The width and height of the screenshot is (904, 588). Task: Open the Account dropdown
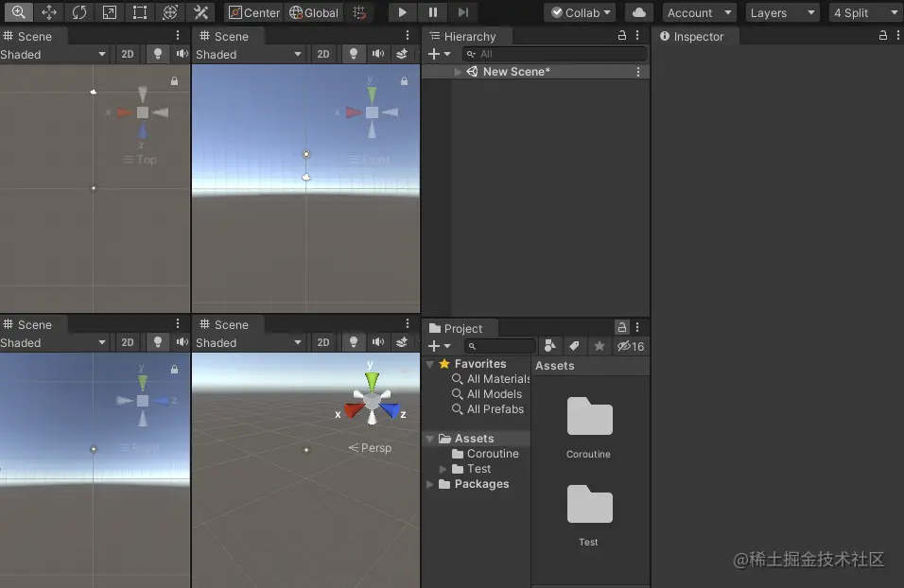click(700, 12)
